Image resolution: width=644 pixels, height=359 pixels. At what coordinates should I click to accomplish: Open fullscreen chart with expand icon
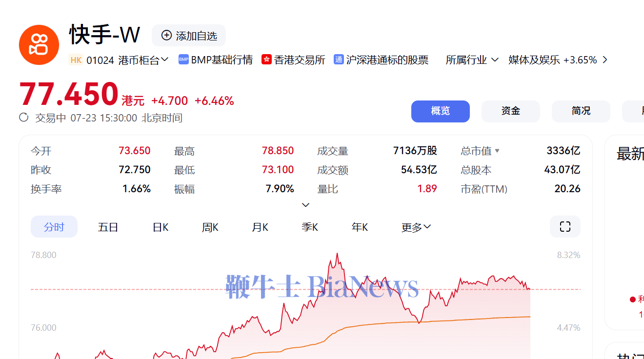[565, 226]
